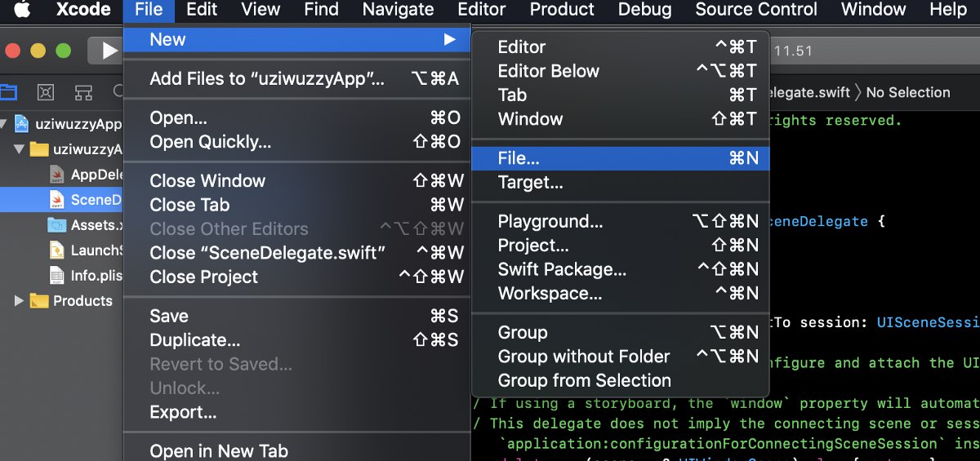Open the Window menu in menu bar
The width and height of the screenshot is (980, 461).
pyautogui.click(x=873, y=10)
